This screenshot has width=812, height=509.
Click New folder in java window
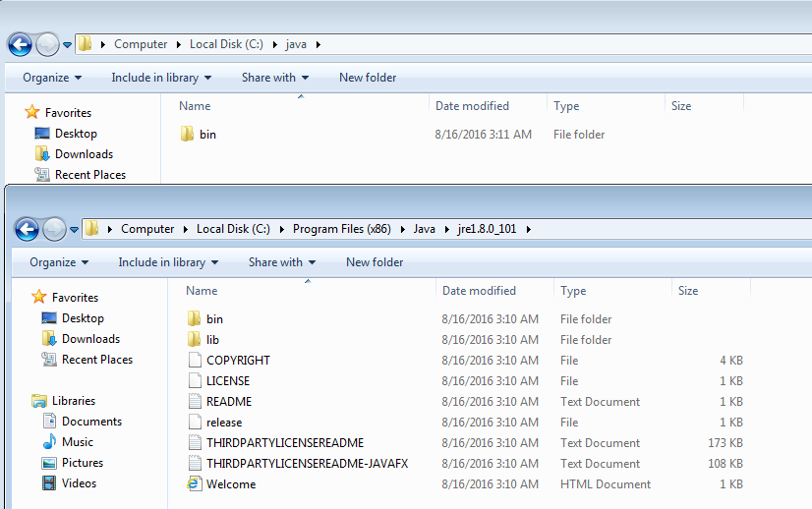click(368, 78)
